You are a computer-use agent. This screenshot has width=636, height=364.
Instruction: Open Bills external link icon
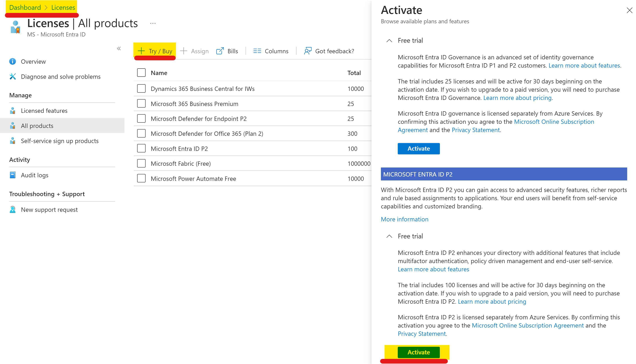[220, 51]
